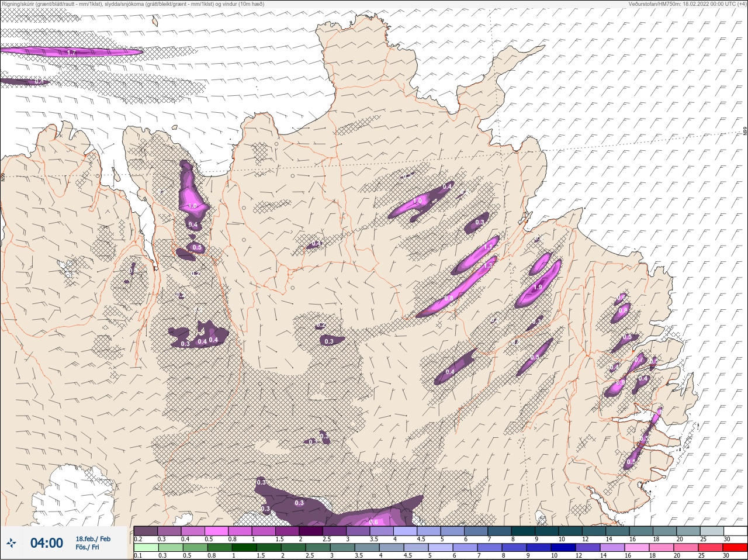Click the 1.1 precipitation value on the map
The image size is (748, 560).
489,247
